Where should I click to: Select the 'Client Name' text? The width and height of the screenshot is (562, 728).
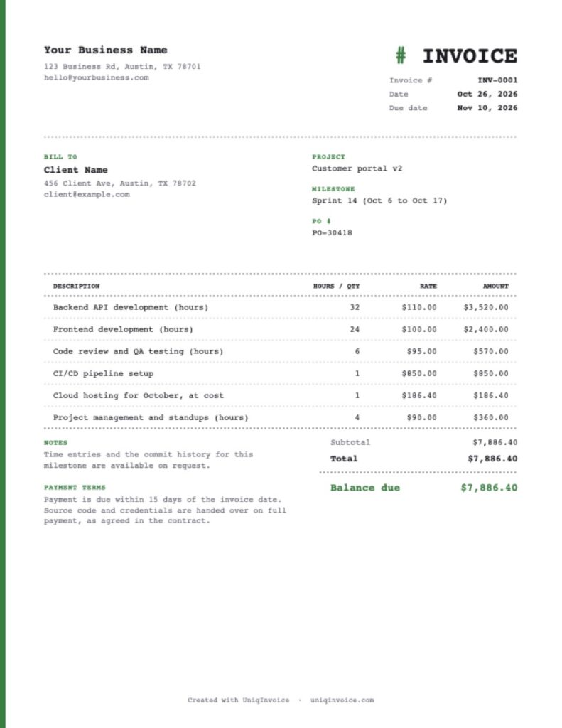coord(75,170)
